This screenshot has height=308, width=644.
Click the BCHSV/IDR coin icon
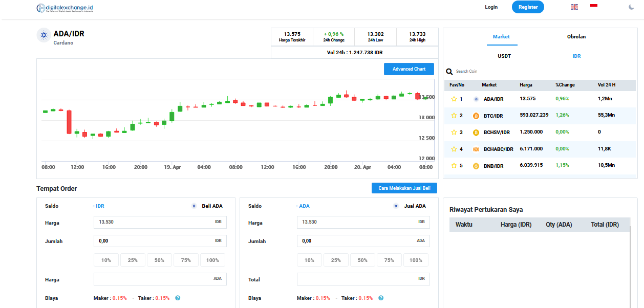[476, 133]
